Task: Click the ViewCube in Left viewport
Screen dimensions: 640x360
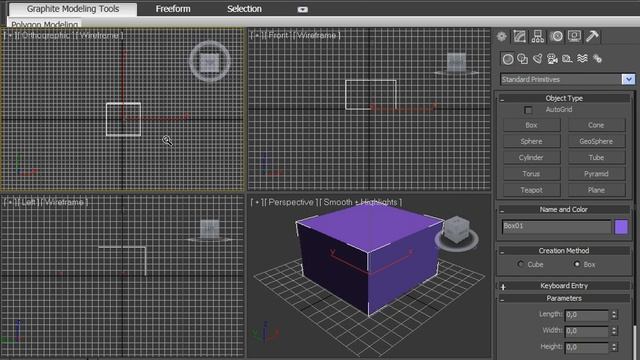Action: click(x=210, y=230)
